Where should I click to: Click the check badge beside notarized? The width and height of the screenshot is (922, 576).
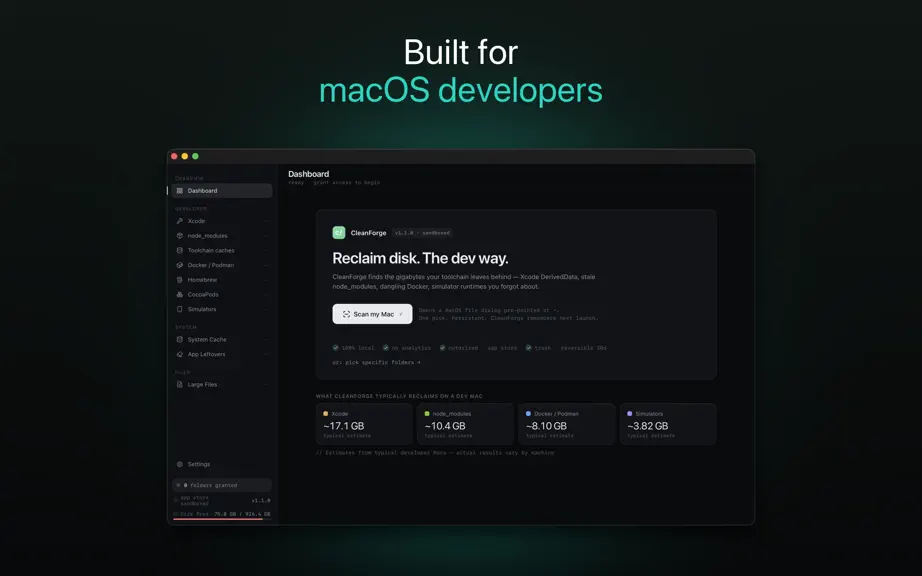click(x=443, y=348)
